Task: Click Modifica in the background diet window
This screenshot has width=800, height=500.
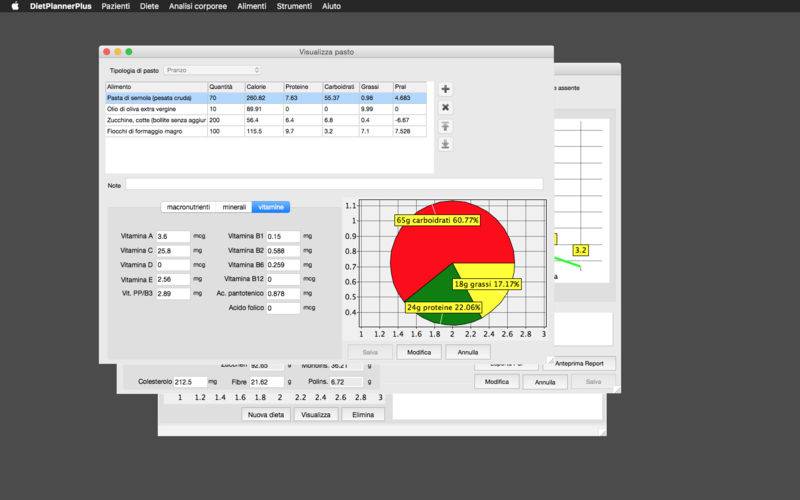Action: pyautogui.click(x=497, y=382)
